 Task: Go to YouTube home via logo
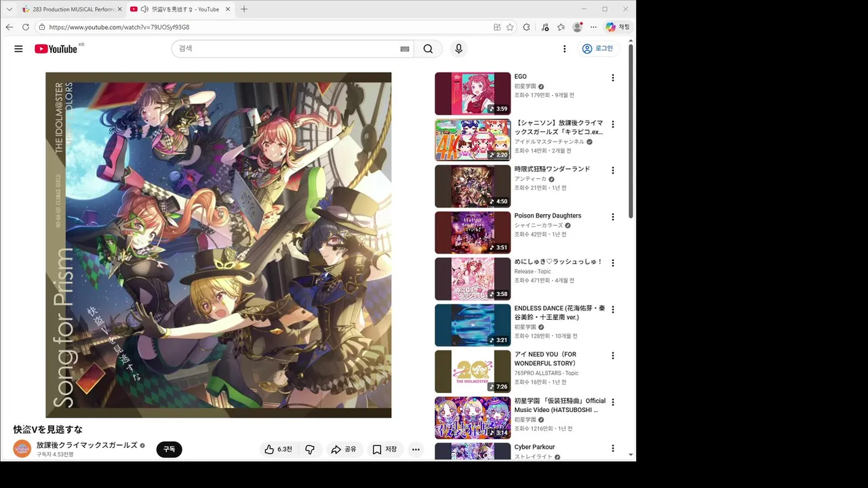(x=56, y=49)
